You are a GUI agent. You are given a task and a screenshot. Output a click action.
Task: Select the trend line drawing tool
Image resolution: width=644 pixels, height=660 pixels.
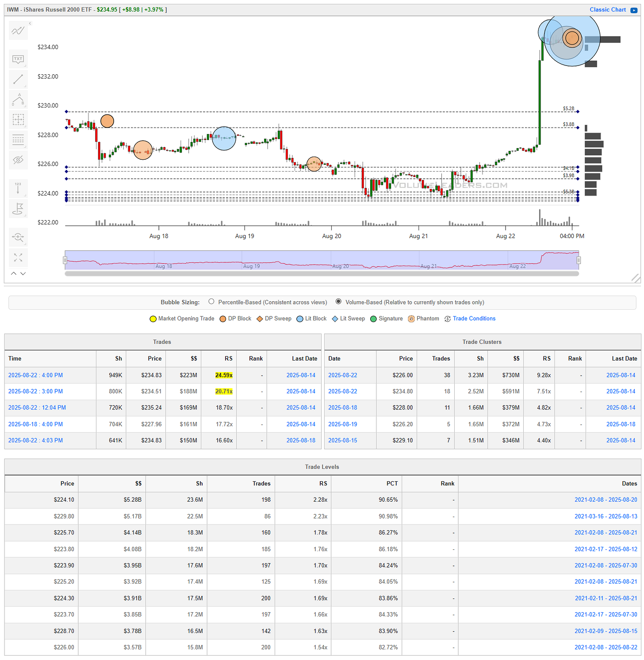(x=18, y=79)
